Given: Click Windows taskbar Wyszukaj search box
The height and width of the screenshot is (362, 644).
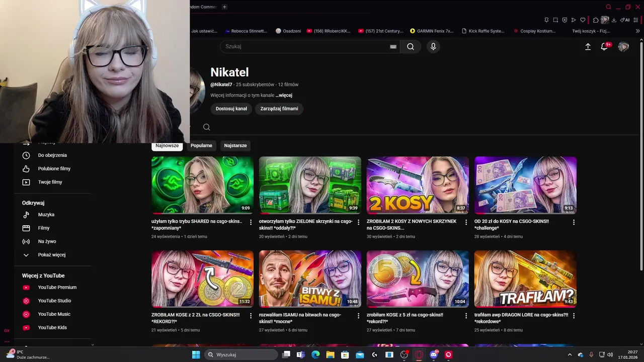Looking at the screenshot, I should [x=242, y=354].
